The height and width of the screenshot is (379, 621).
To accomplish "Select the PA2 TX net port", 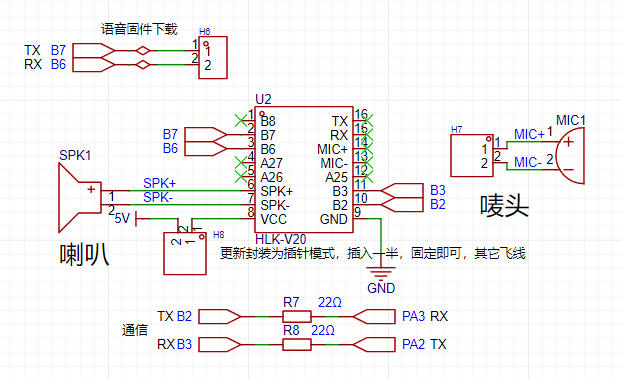I will pyautogui.click(x=373, y=345).
